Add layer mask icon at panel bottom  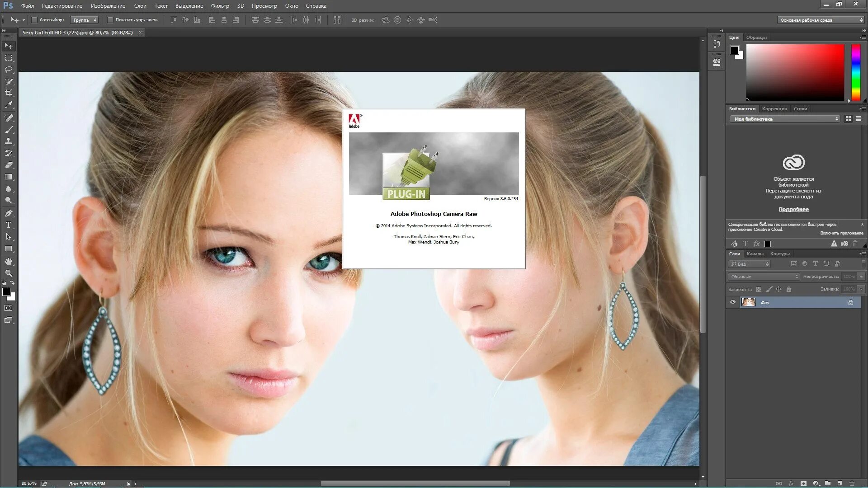pos(803,483)
